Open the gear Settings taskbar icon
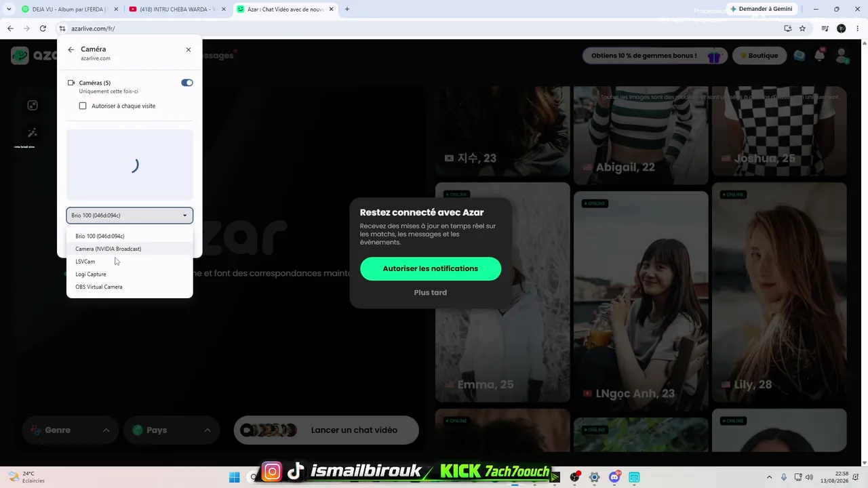 click(x=595, y=477)
